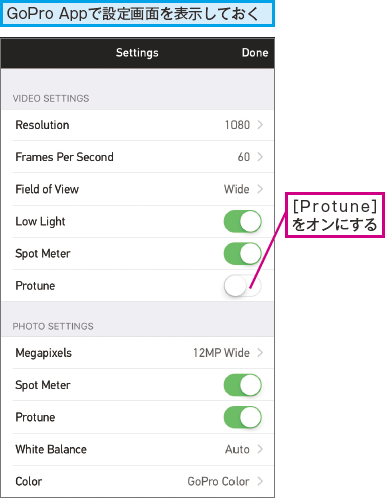Toggle photo Spot Meter switch off
The height and width of the screenshot is (498, 385).
(242, 385)
